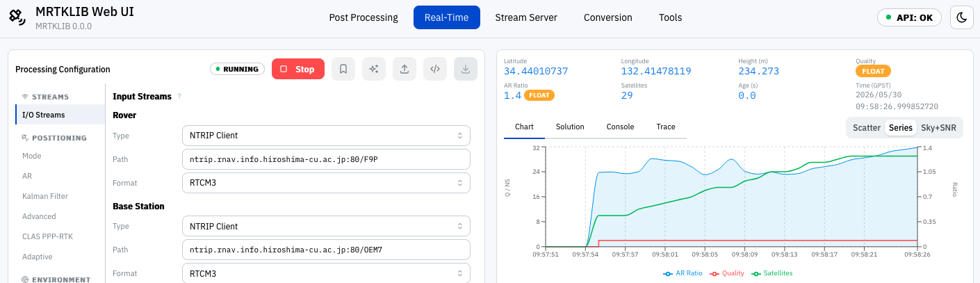
Task: Switch to the Tools tab
Action: (x=671, y=17)
